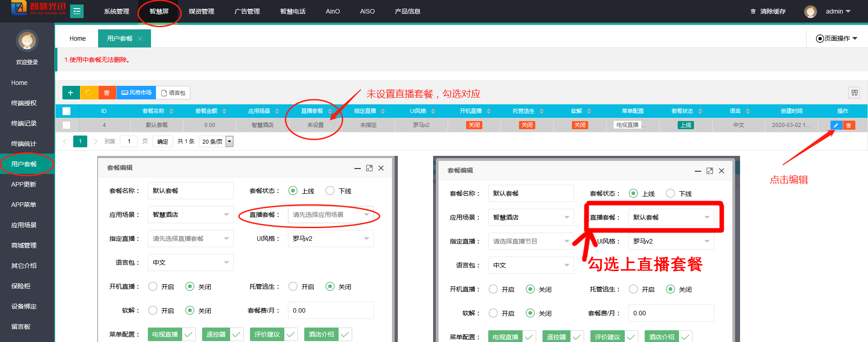
Task: Click the blue edit pencil in table row
Action: 836,125
